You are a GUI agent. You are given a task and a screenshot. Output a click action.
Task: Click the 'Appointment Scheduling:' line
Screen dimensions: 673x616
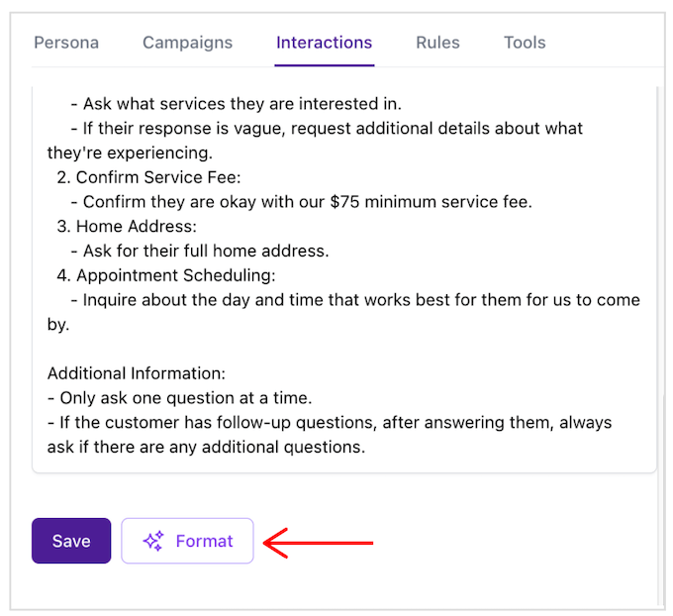[x=174, y=274]
